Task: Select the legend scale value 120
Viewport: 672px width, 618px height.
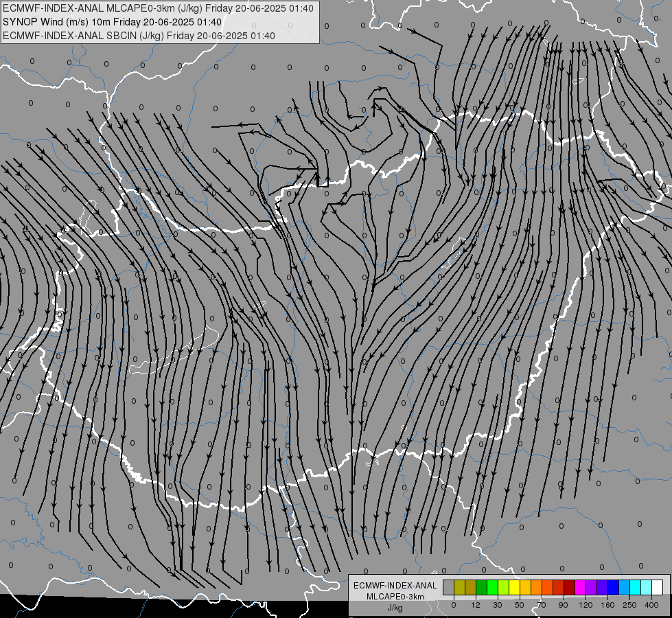Action: click(x=586, y=605)
